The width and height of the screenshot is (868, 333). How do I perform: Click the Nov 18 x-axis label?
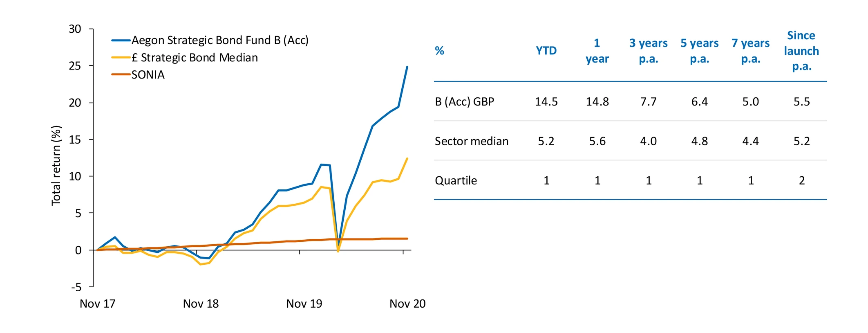point(201,304)
